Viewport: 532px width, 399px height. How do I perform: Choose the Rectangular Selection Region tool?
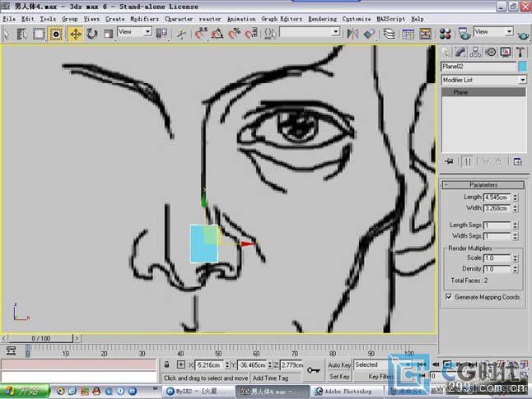[39, 34]
